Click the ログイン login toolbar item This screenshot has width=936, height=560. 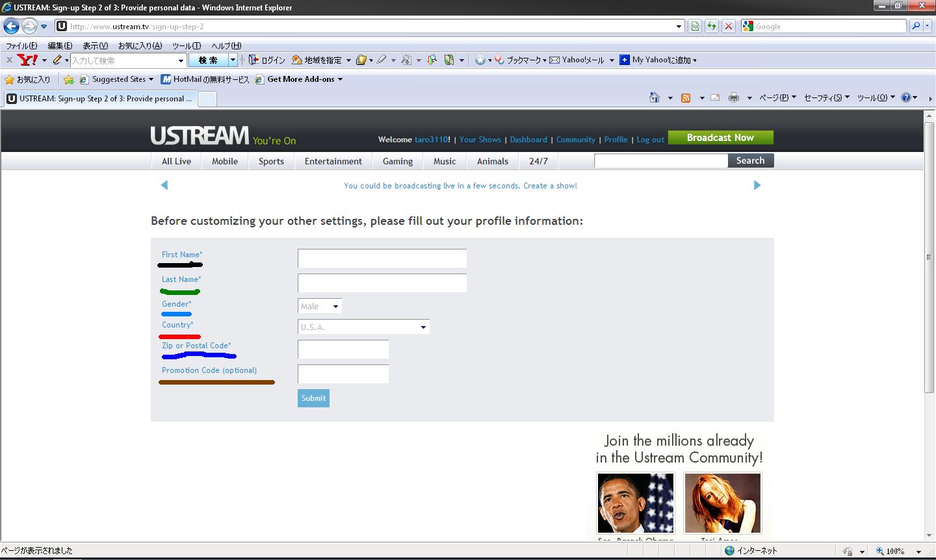coord(267,60)
